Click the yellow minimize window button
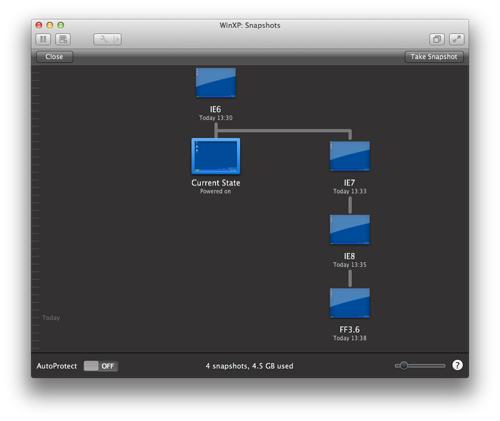The height and width of the screenshot is (421, 500). (50, 25)
